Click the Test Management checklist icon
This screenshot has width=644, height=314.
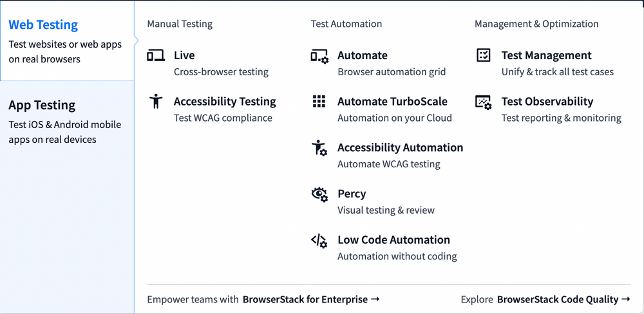point(483,56)
